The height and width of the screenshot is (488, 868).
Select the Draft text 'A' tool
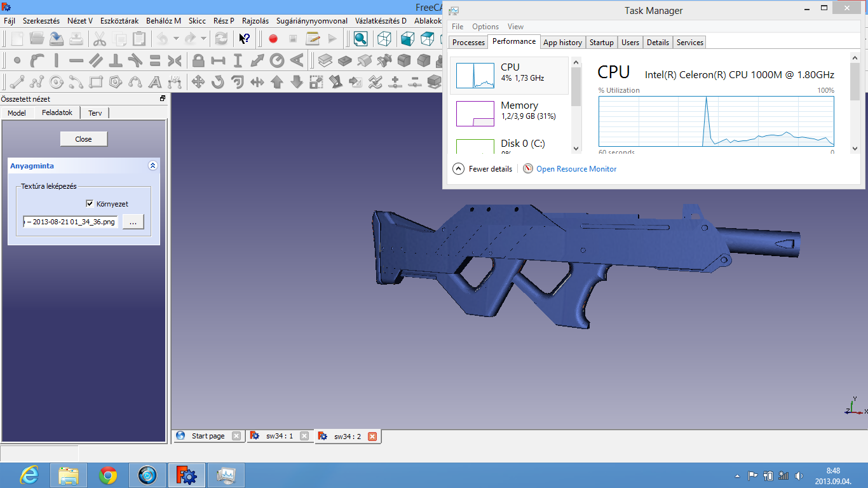pos(155,82)
